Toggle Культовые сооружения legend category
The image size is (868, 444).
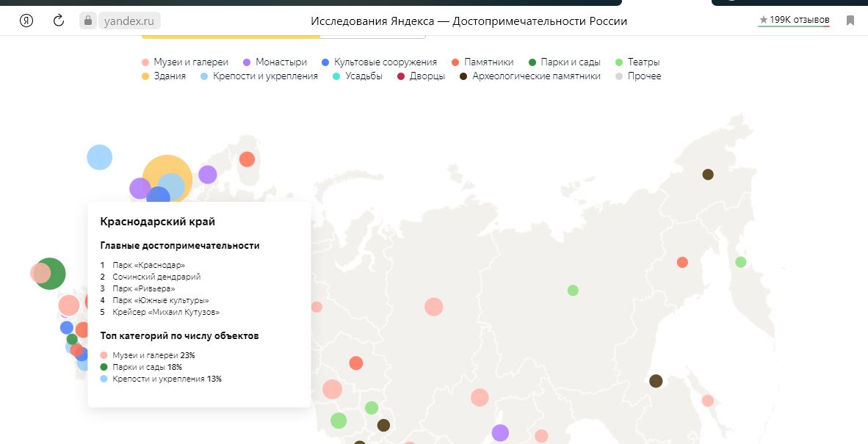pos(379,62)
